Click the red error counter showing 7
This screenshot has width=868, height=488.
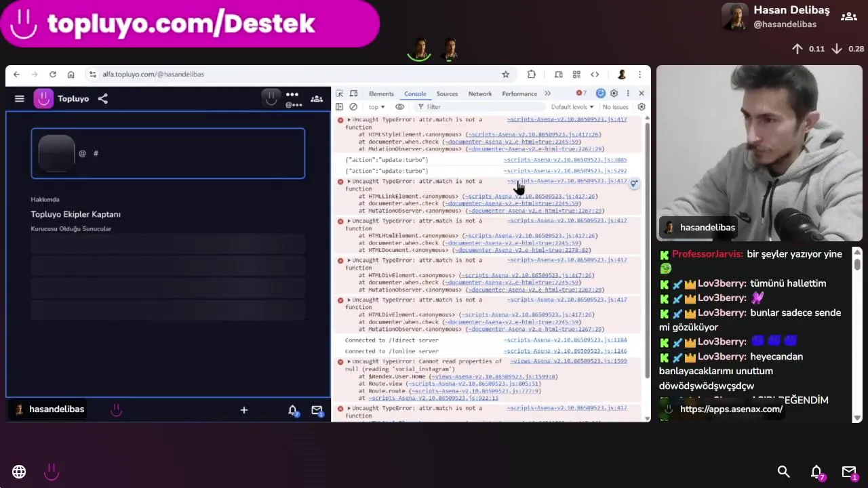(x=582, y=94)
